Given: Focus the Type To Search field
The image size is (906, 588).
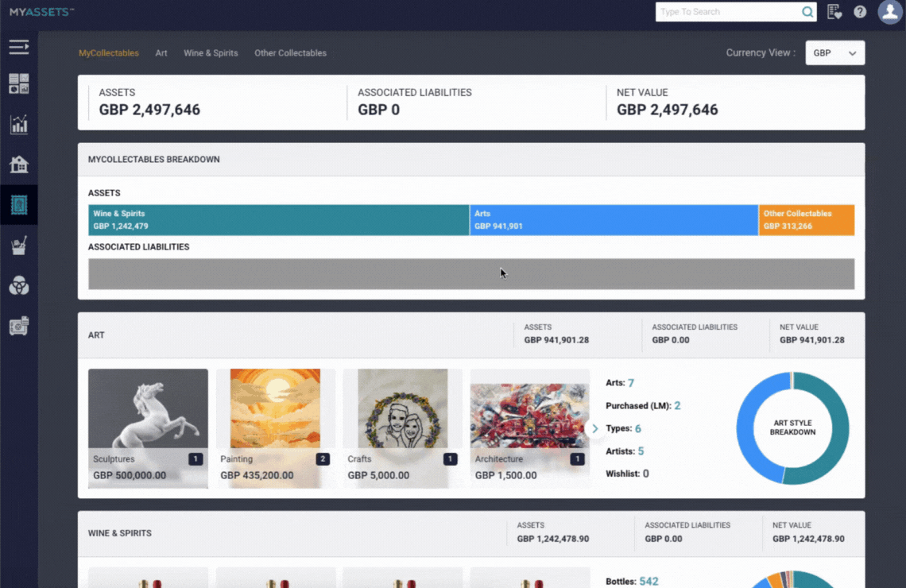Looking at the screenshot, I should tap(728, 12).
